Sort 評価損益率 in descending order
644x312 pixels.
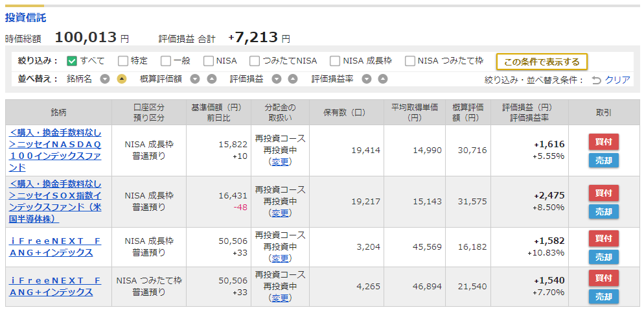click(367, 79)
